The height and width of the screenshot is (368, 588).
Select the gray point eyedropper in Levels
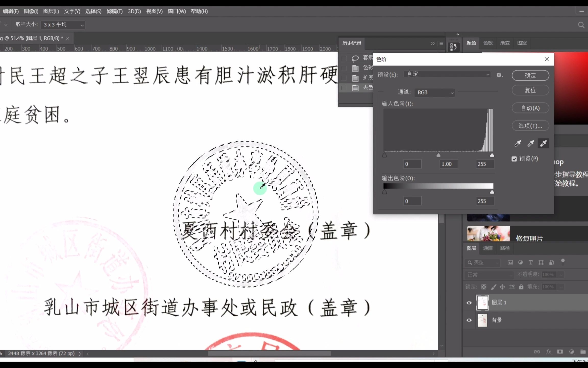point(531,143)
